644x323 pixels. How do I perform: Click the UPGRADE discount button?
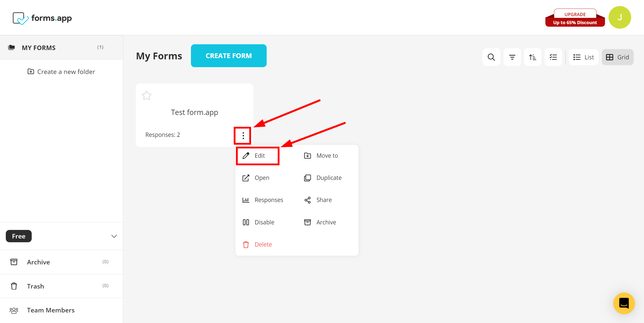pyautogui.click(x=574, y=18)
